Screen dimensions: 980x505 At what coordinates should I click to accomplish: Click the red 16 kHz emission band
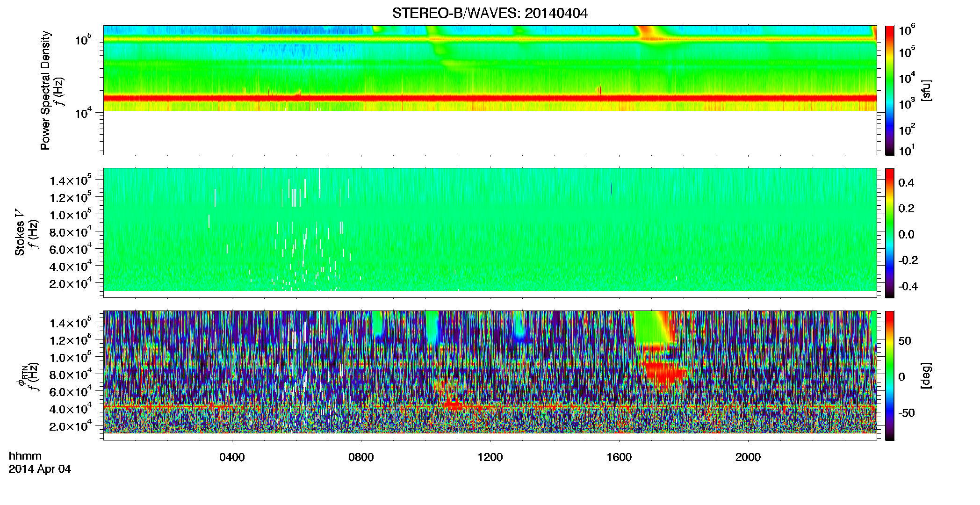pyautogui.click(x=490, y=98)
